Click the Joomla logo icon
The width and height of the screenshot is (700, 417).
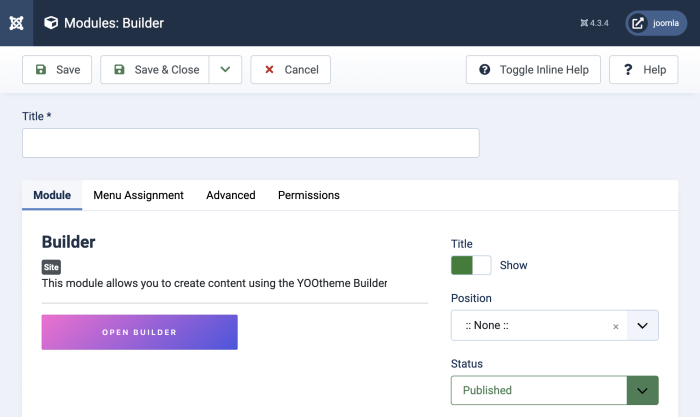coord(17,23)
